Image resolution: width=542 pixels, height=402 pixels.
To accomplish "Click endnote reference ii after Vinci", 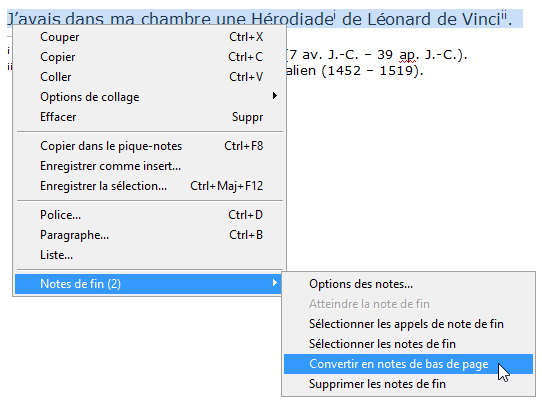I will click(504, 16).
